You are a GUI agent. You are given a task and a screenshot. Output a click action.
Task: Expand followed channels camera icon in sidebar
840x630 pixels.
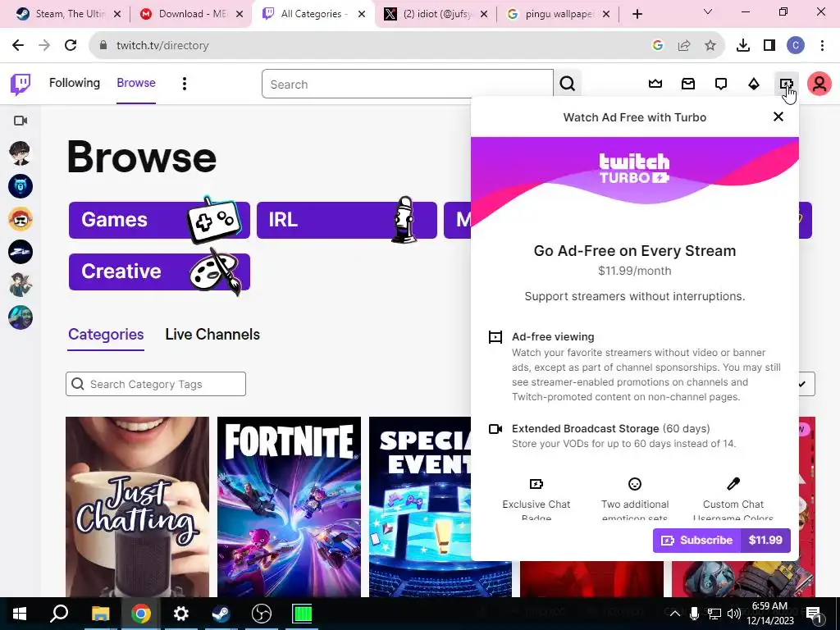(21, 121)
